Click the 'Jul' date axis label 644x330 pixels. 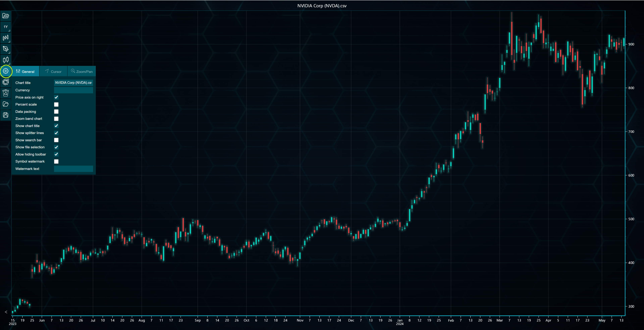click(x=93, y=320)
